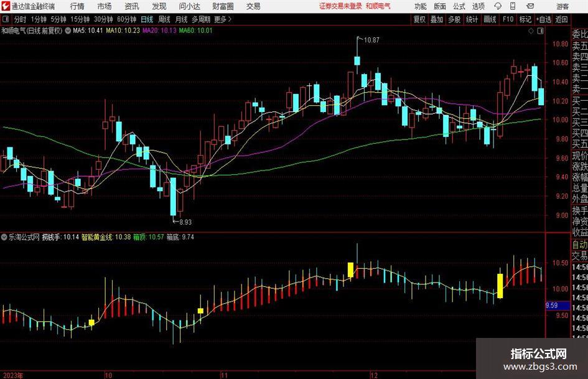
Task: Toggle the right sidebar panel icon
Action: [x=540, y=30]
